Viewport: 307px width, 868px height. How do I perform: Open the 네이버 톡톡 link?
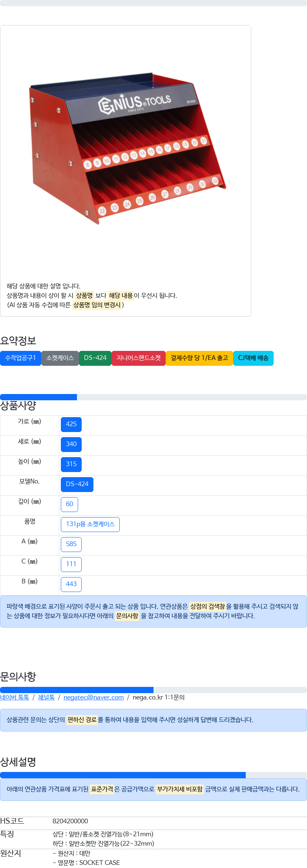[15, 697]
